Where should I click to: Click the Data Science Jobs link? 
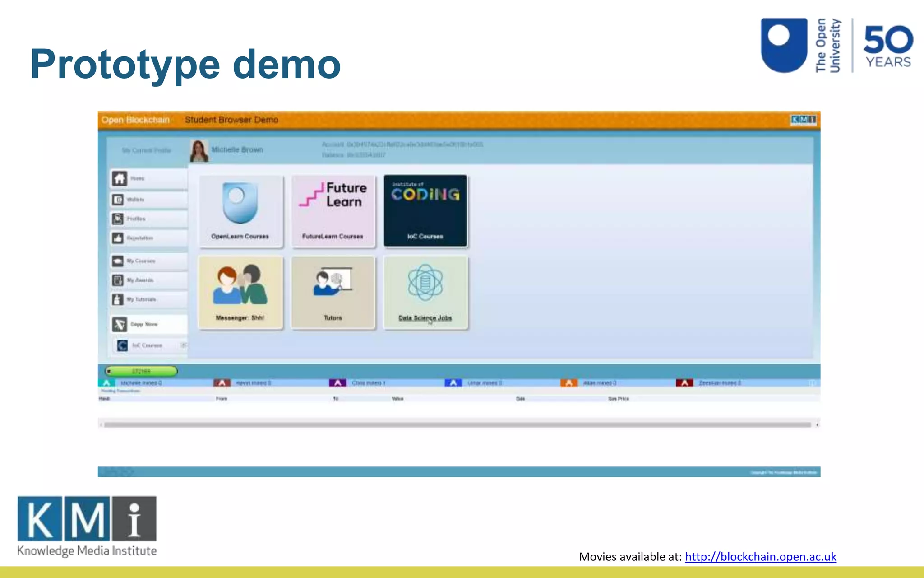coord(425,318)
